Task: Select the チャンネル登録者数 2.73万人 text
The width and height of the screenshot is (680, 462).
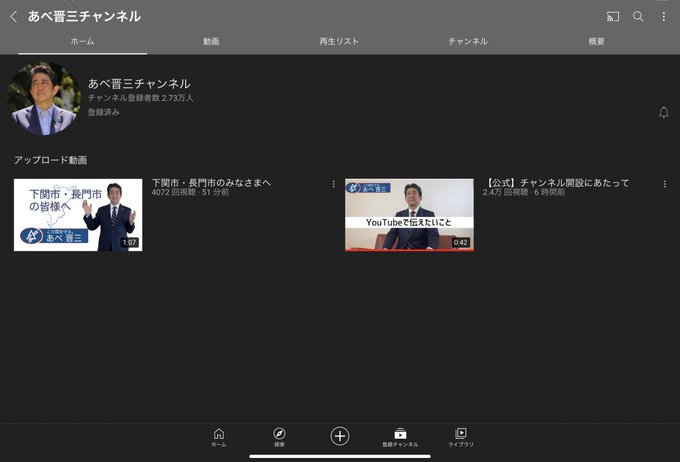Action: [141, 98]
